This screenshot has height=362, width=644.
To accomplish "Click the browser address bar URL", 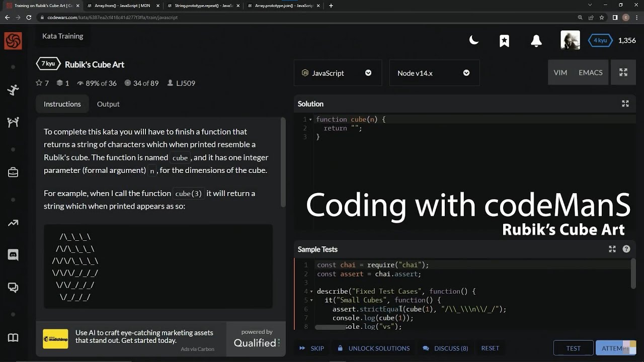I will (x=112, y=17).
